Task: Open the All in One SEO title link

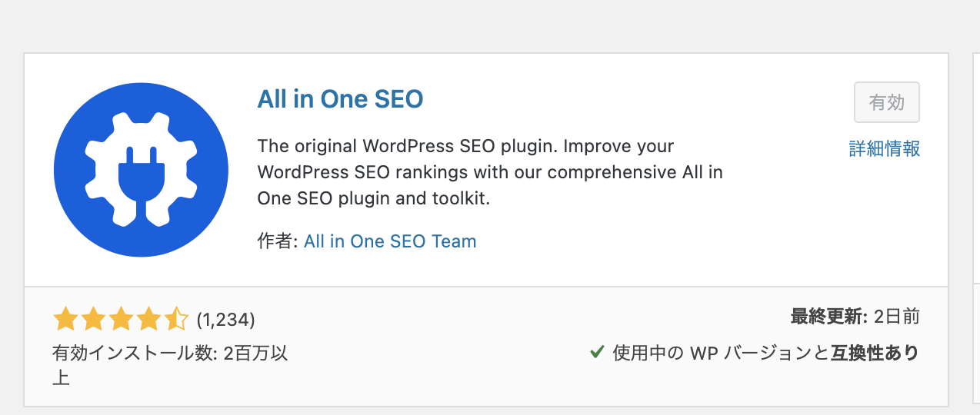Action: [340, 99]
